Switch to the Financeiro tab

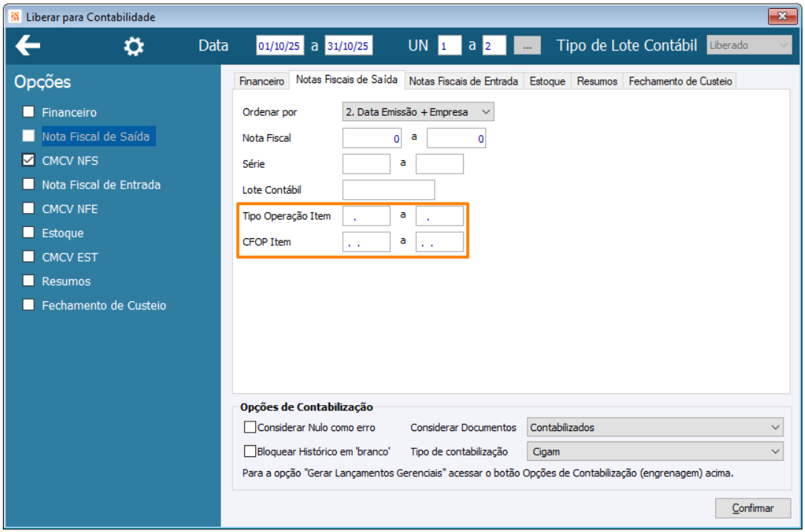point(262,81)
